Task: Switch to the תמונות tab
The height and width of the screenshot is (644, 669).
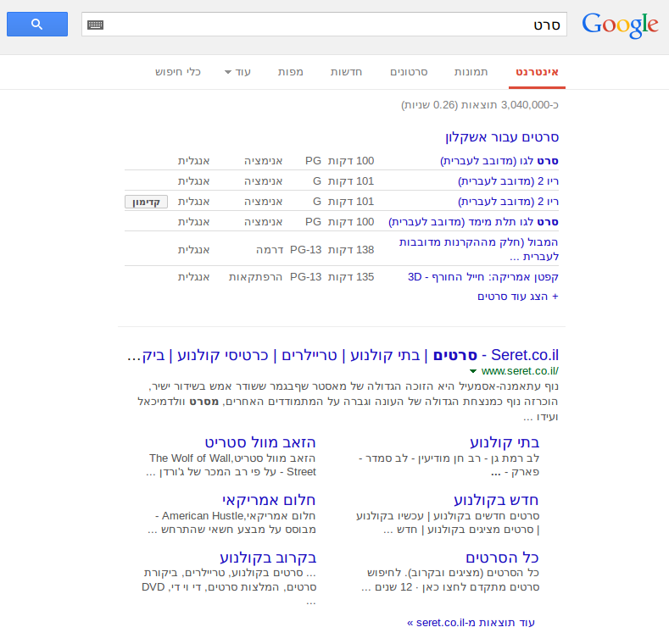Action: pos(471,72)
